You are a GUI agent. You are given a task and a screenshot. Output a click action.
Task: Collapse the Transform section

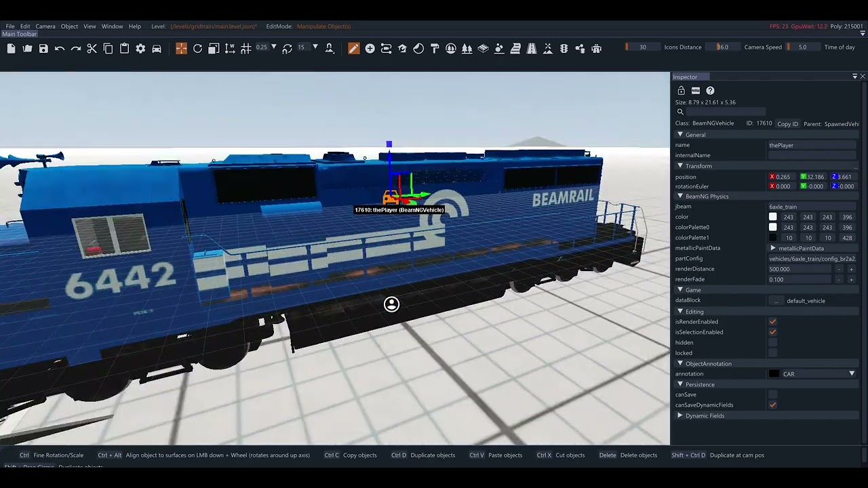[680, 166]
